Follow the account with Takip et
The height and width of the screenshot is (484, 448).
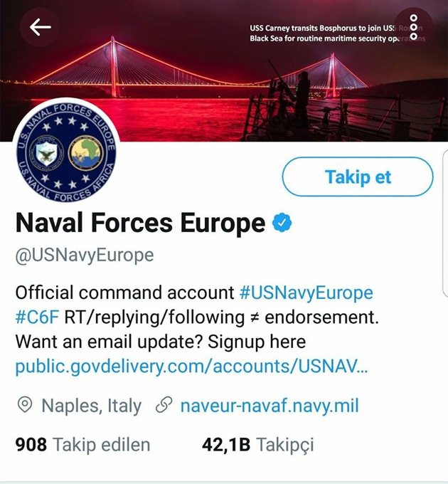[x=358, y=177]
